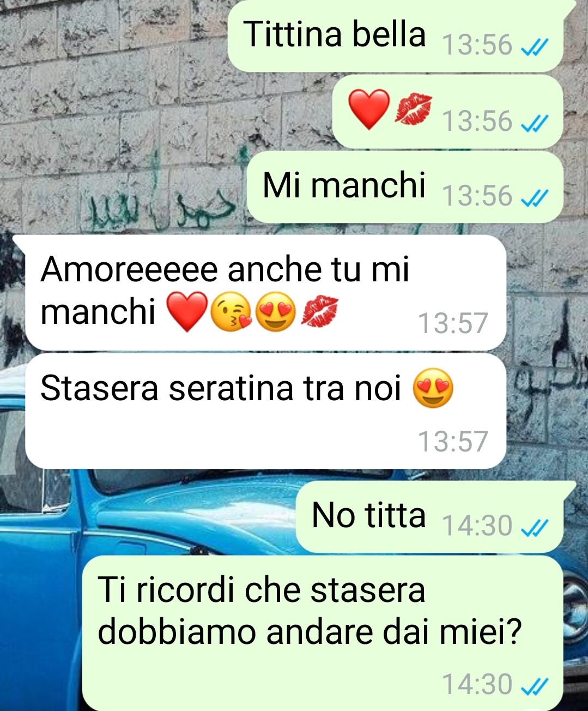588x711 pixels.
Task: Click the heart-eyes emoji next to kissing face
Action: pyautogui.click(x=275, y=313)
